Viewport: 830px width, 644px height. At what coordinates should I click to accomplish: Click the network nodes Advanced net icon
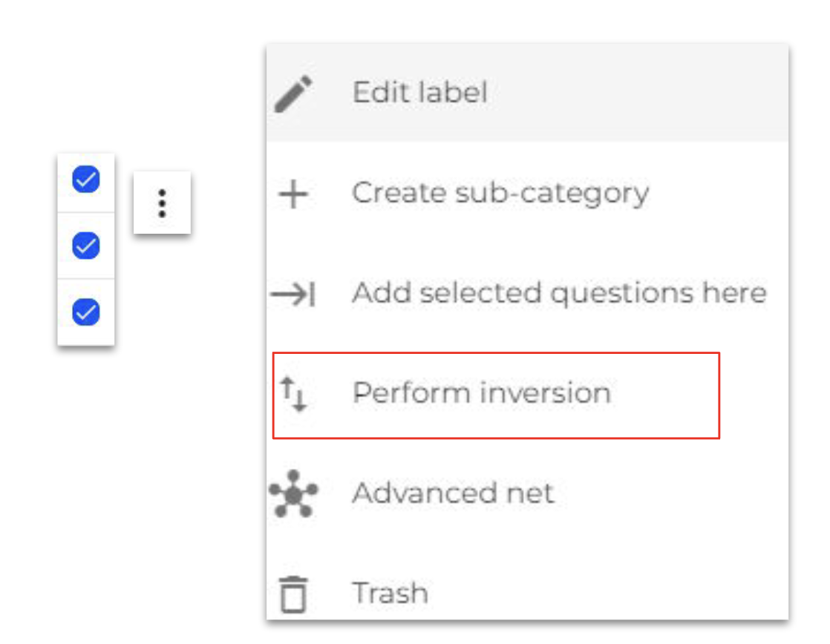(293, 493)
